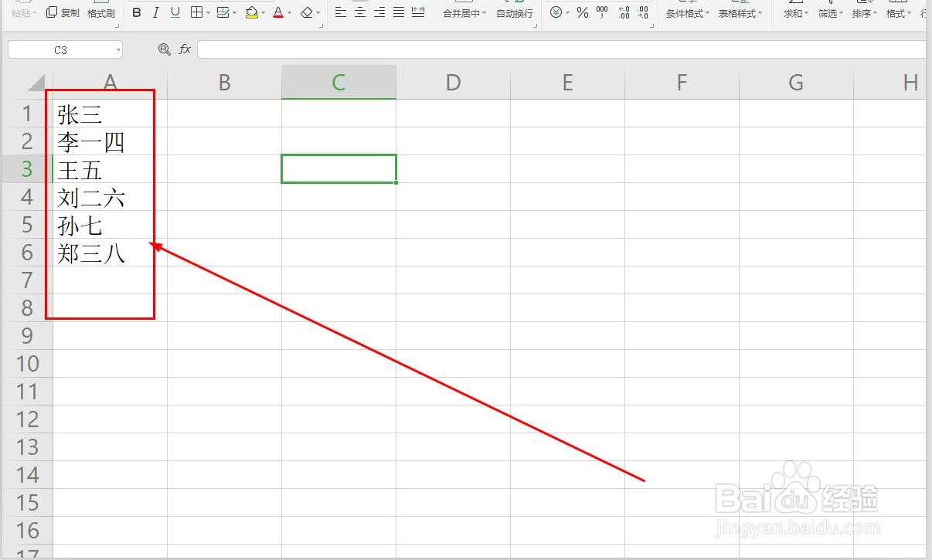Image resolution: width=932 pixels, height=560 pixels.
Task: Click the select-all corner triangle
Action: (x=36, y=83)
